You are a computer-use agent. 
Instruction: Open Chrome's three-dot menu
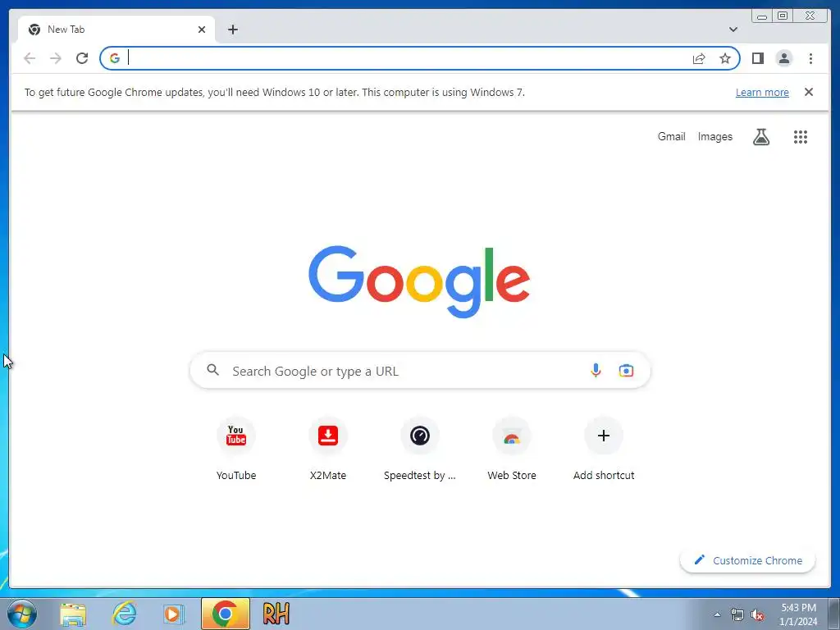coord(810,58)
